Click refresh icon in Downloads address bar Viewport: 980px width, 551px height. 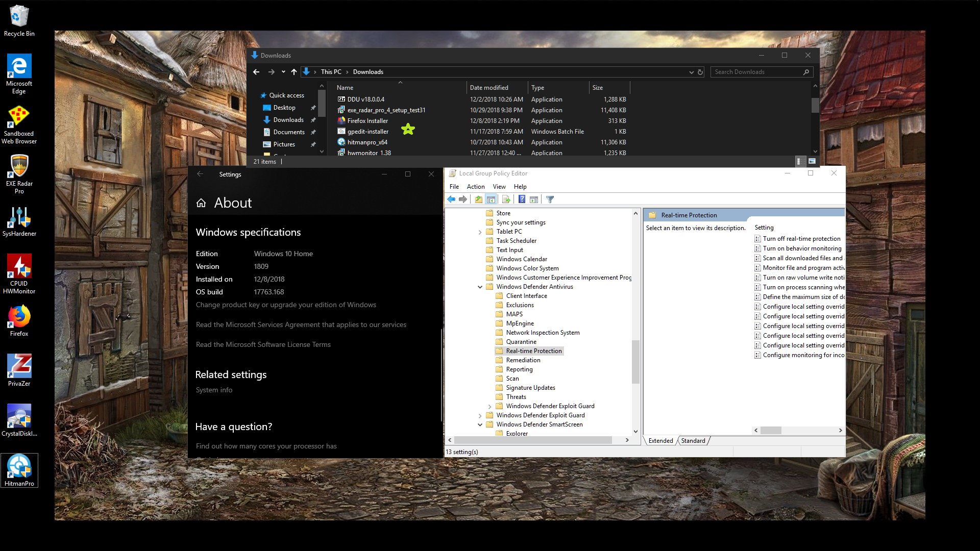coord(700,72)
